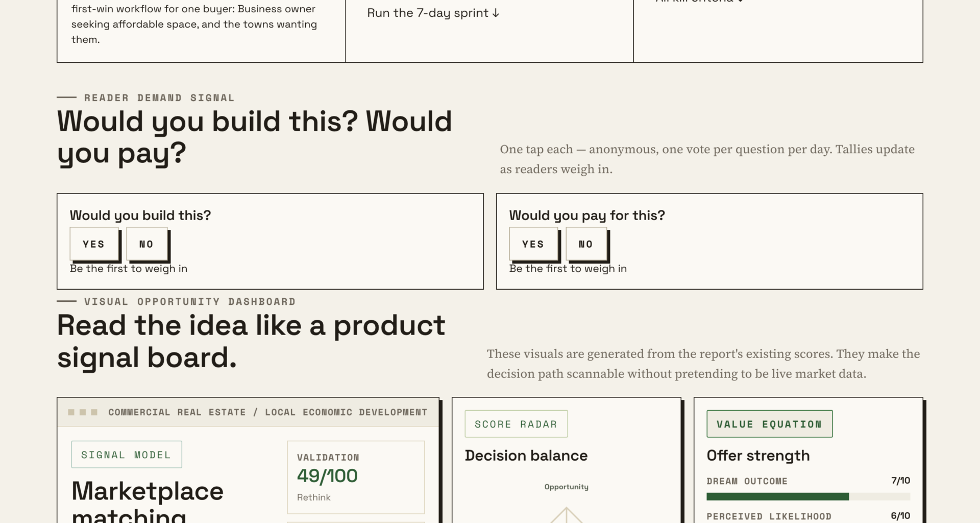
Task: Click the radar chart Opportunity label
Action: (x=567, y=487)
